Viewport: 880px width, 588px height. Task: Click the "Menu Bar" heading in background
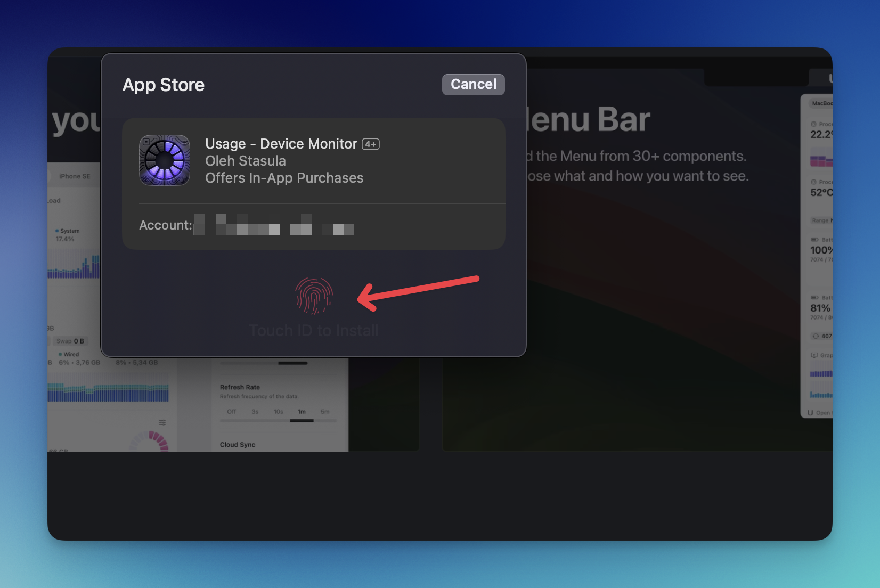tap(588, 119)
